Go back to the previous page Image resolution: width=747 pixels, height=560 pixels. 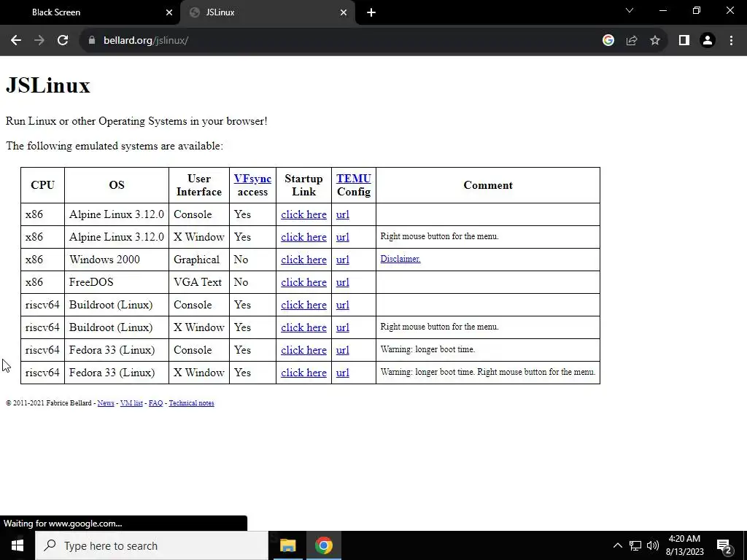pyautogui.click(x=16, y=41)
